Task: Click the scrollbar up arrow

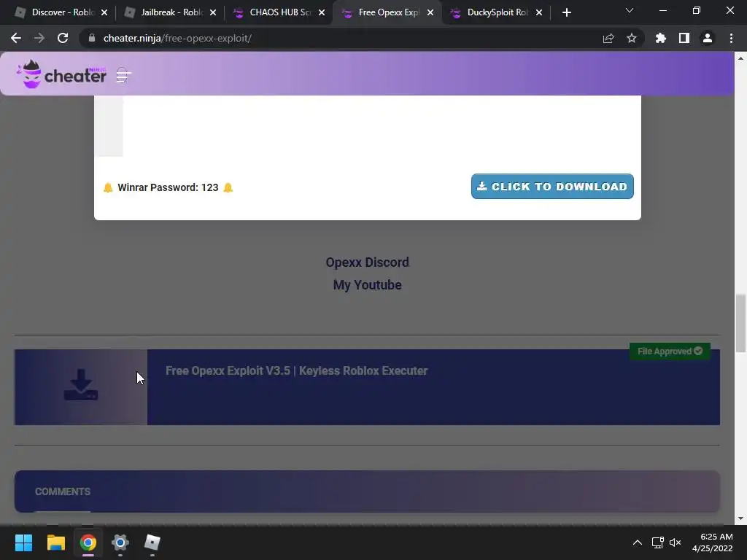Action: coord(740,58)
